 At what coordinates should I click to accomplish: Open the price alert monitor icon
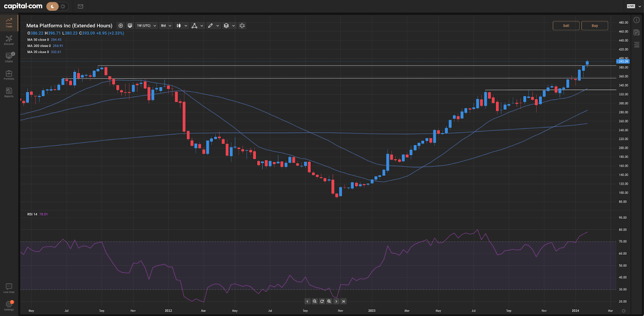pyautogui.click(x=130, y=25)
